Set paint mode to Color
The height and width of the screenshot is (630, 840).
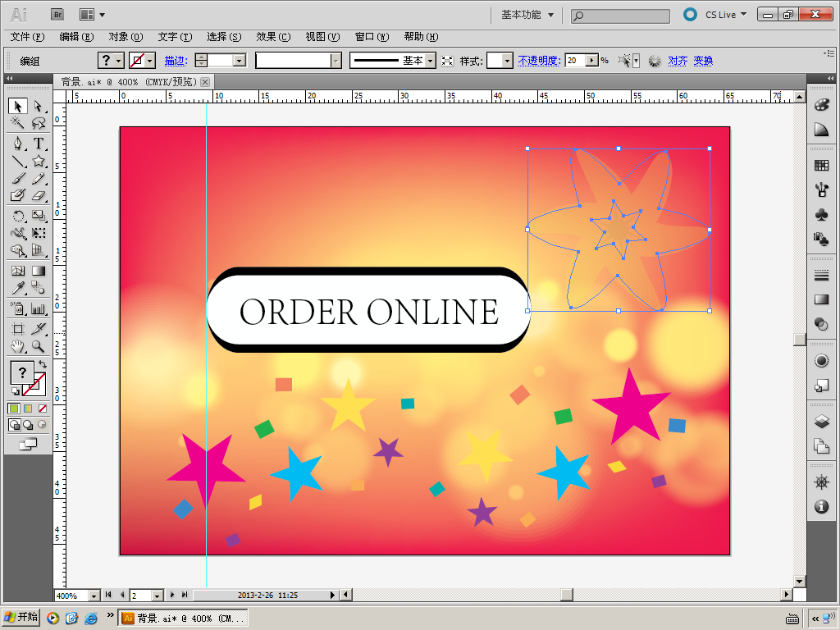pos(14,409)
